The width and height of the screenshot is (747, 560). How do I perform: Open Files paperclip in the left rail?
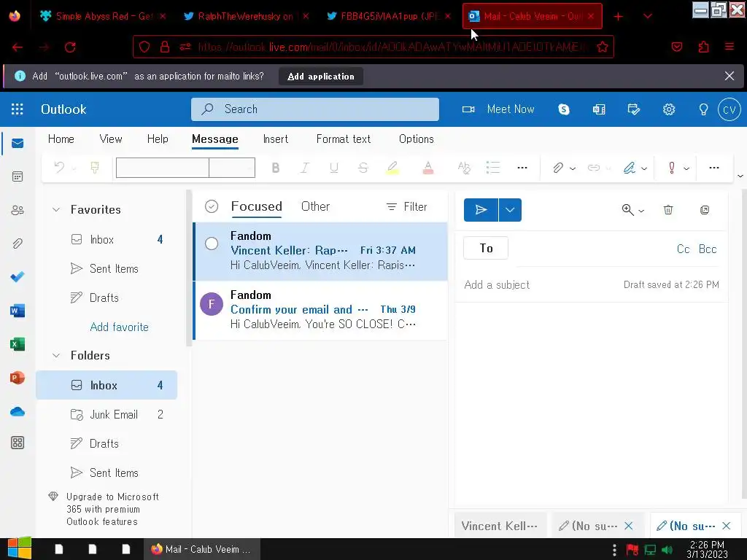click(x=18, y=244)
